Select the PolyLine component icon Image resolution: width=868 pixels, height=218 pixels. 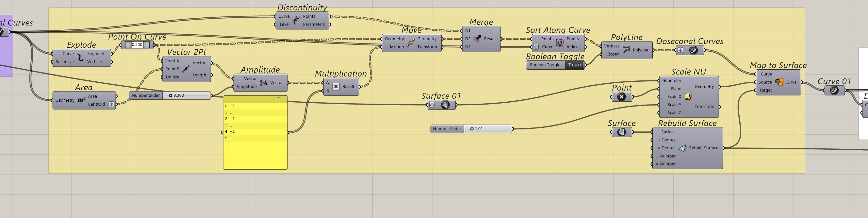coord(626,50)
